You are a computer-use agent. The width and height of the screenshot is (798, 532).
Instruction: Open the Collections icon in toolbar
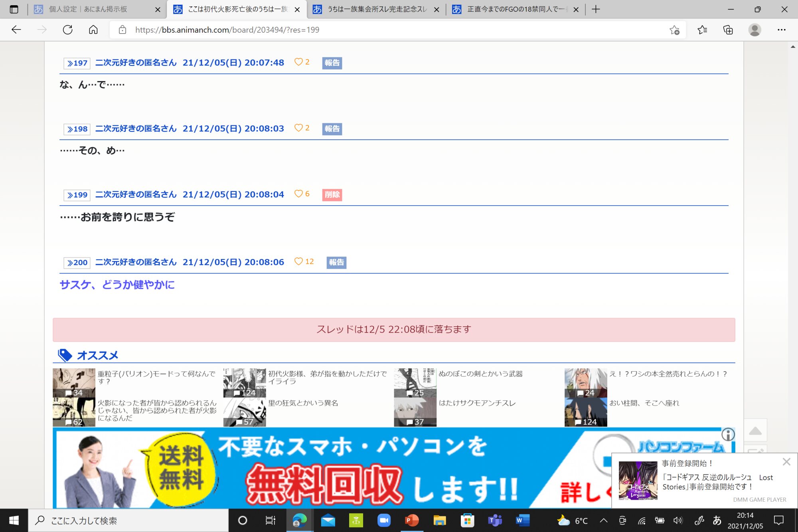(728, 30)
